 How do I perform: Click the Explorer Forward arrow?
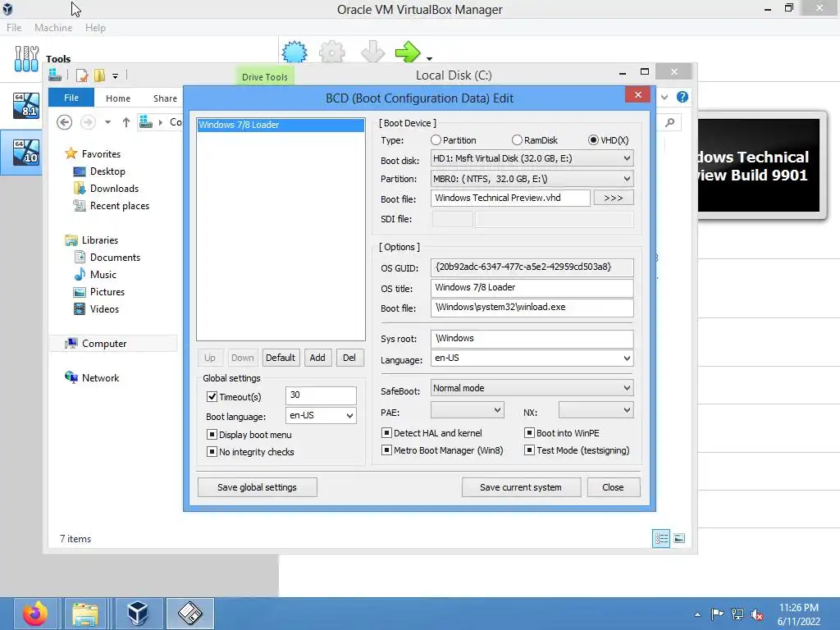(x=88, y=123)
